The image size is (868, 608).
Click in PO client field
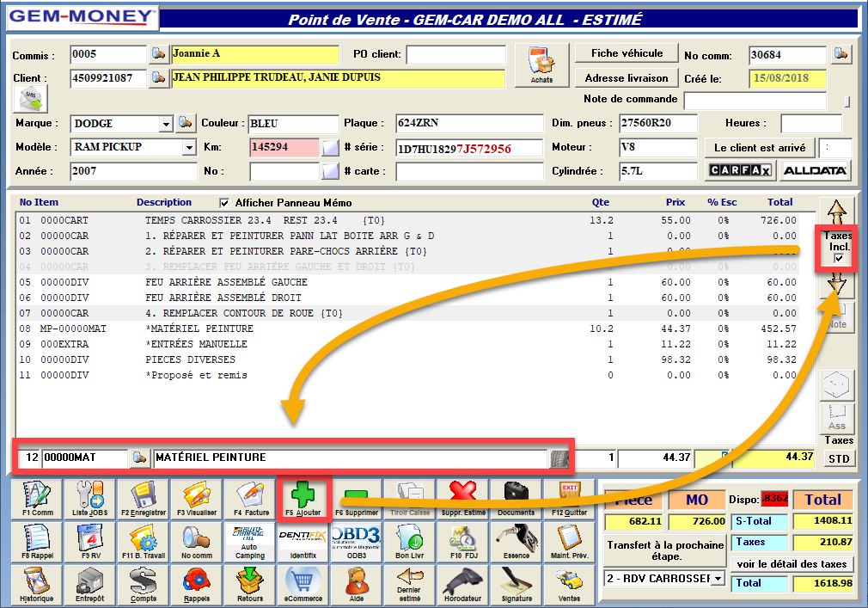pyautogui.click(x=455, y=54)
